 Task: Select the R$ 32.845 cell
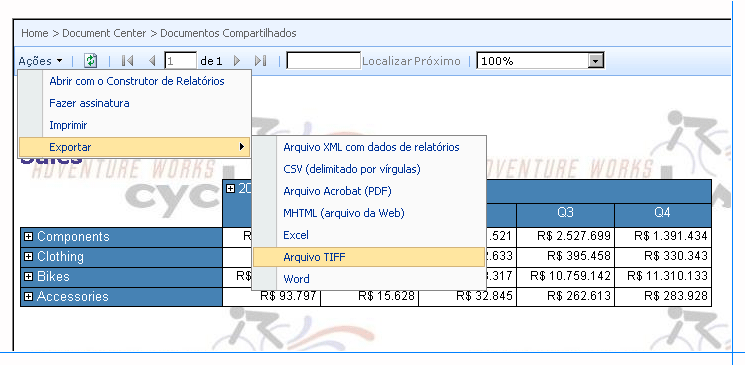coord(468,297)
